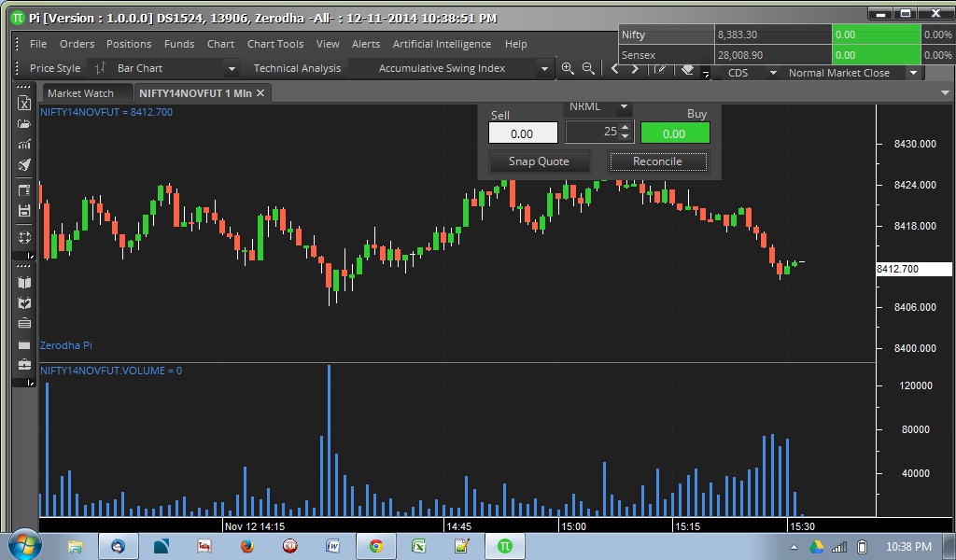The height and width of the screenshot is (560, 956).
Task: Open the NRML product type dropdown
Action: tap(623, 106)
